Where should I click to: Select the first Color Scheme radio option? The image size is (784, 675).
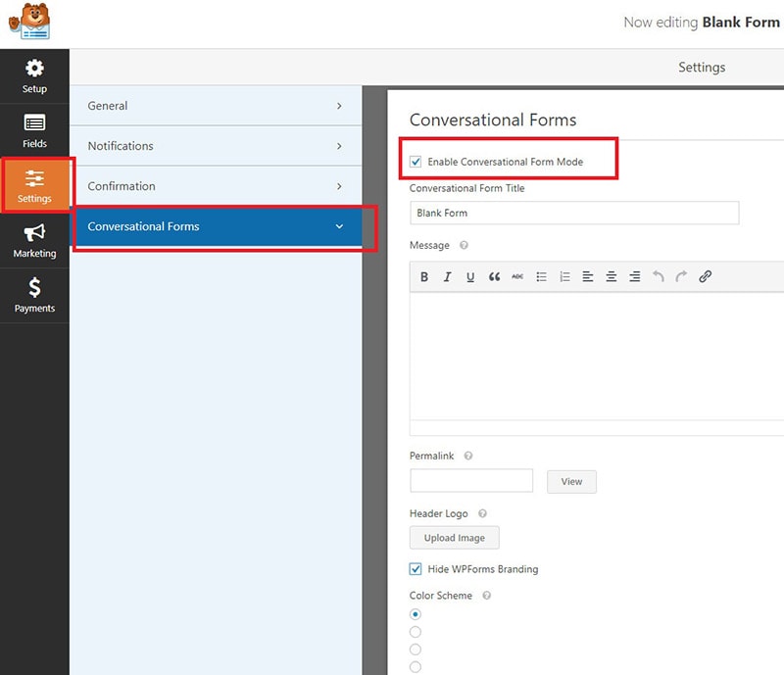pos(415,614)
